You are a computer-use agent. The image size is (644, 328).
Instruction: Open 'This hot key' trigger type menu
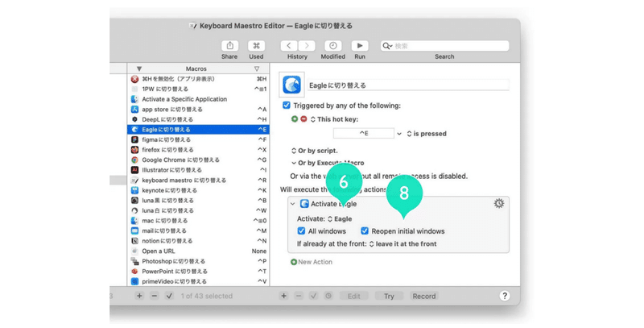tap(334, 119)
